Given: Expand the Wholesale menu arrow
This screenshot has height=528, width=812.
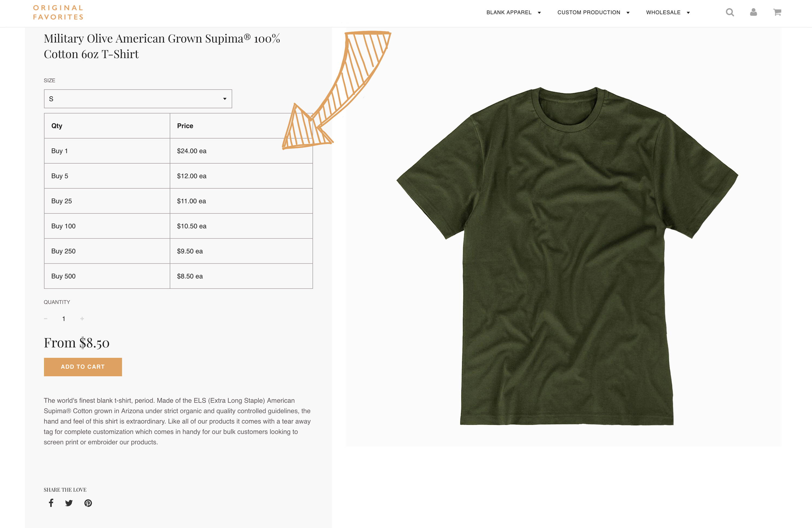Looking at the screenshot, I should coord(688,13).
